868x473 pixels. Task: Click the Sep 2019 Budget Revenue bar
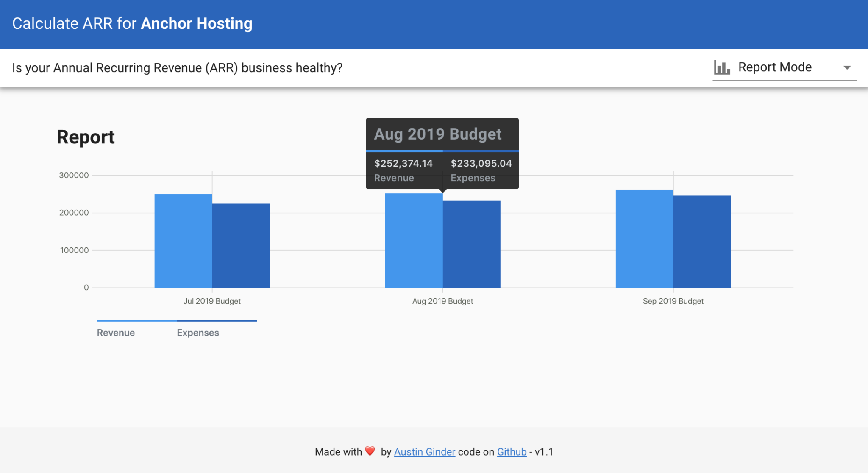pos(644,239)
